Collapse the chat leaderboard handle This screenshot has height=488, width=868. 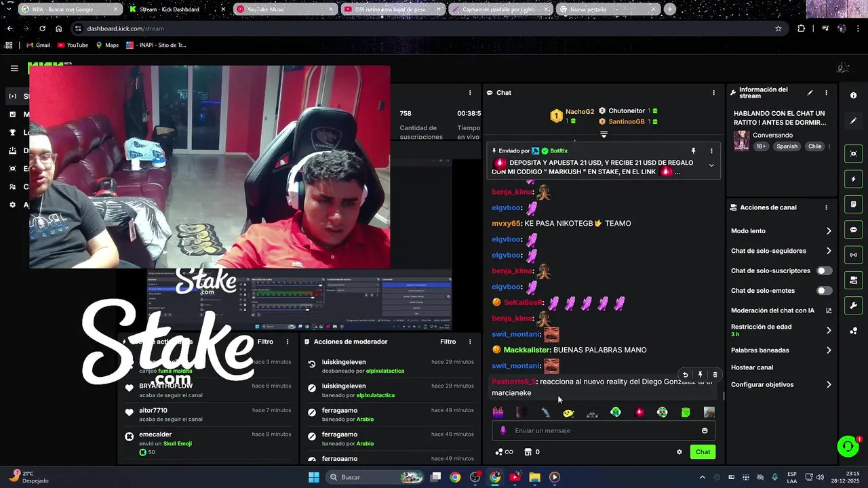point(604,134)
